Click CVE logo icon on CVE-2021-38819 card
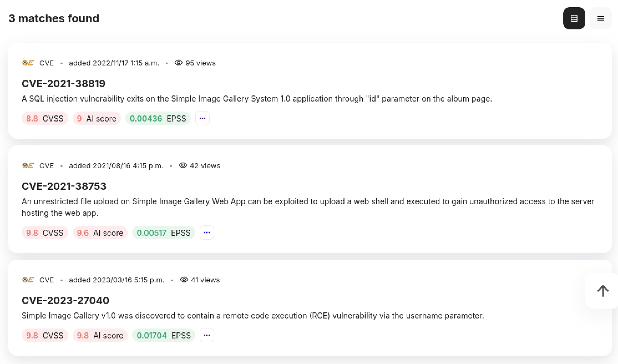Screen dimensions: 618x364 [28, 63]
